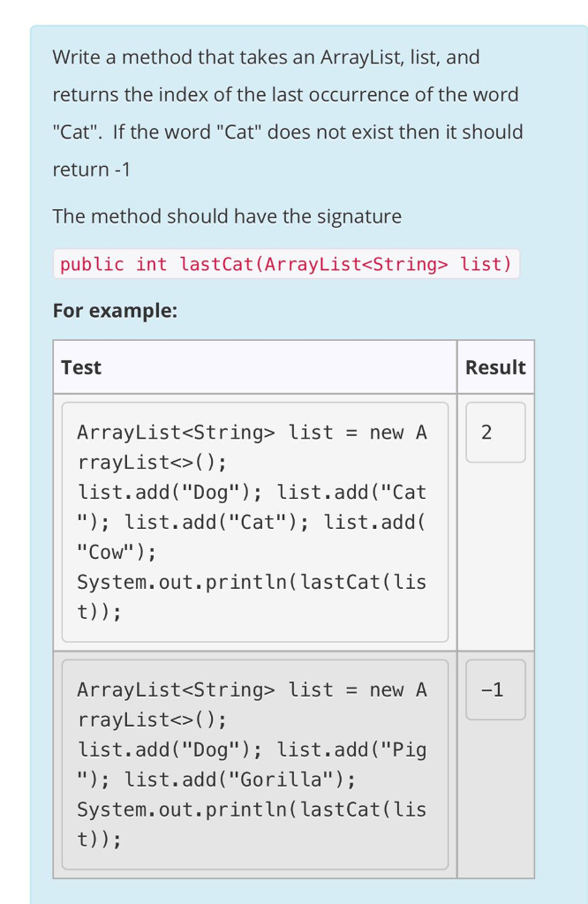Screen dimensions: 588x904
Task: Click the result value 2 box
Action: (495, 433)
